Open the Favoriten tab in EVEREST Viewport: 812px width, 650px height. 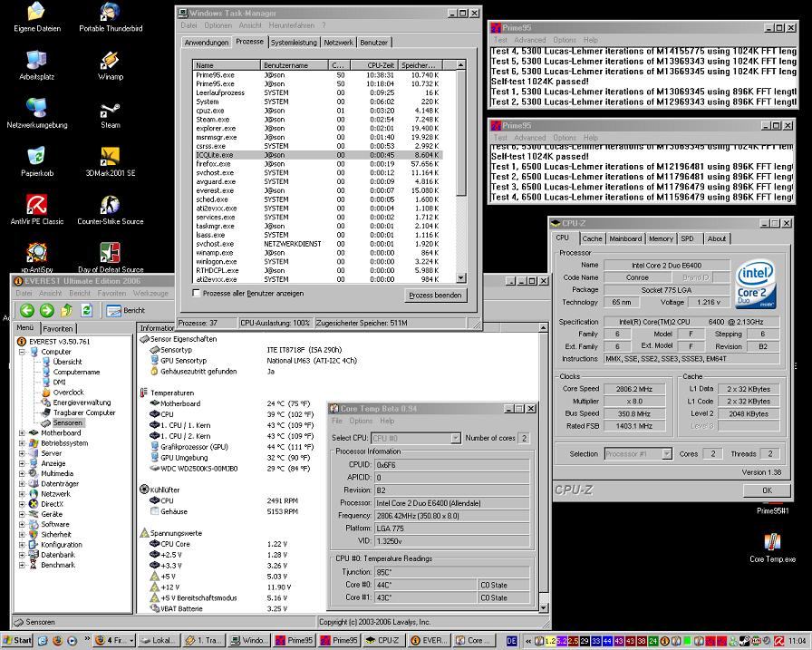[58, 328]
